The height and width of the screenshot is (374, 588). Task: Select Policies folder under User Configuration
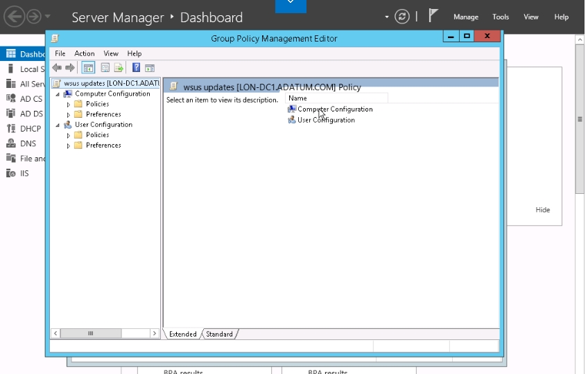point(97,134)
